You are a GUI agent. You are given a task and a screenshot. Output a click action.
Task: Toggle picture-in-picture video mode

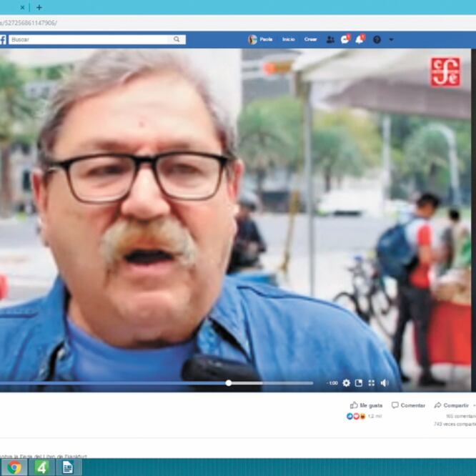point(359,383)
